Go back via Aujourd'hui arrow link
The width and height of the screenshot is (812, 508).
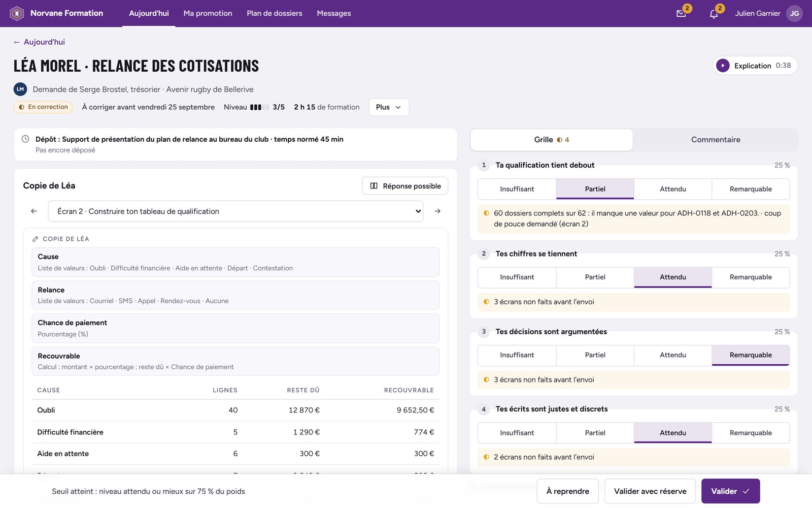click(x=39, y=42)
